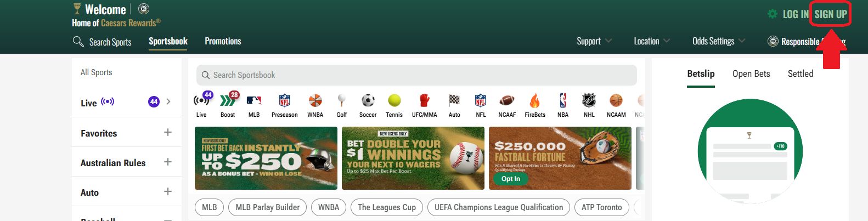
Task: Open the WNBA basketball icon
Action: tap(315, 101)
